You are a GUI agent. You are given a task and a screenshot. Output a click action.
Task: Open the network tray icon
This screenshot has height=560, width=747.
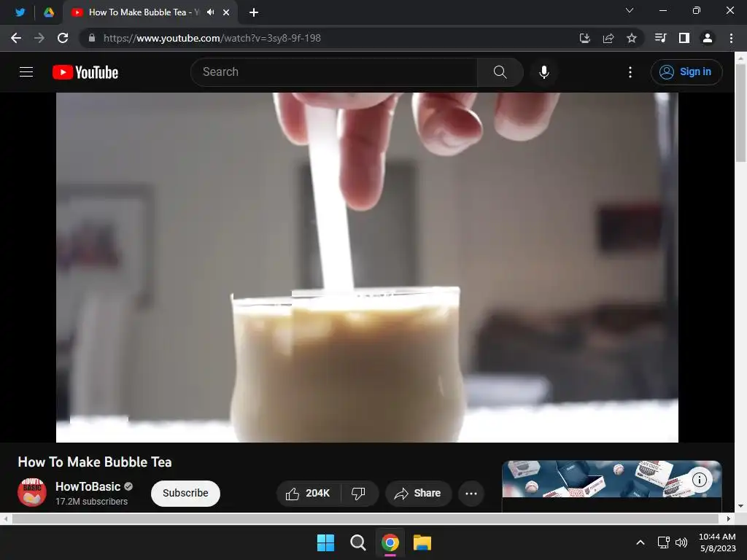click(x=663, y=542)
